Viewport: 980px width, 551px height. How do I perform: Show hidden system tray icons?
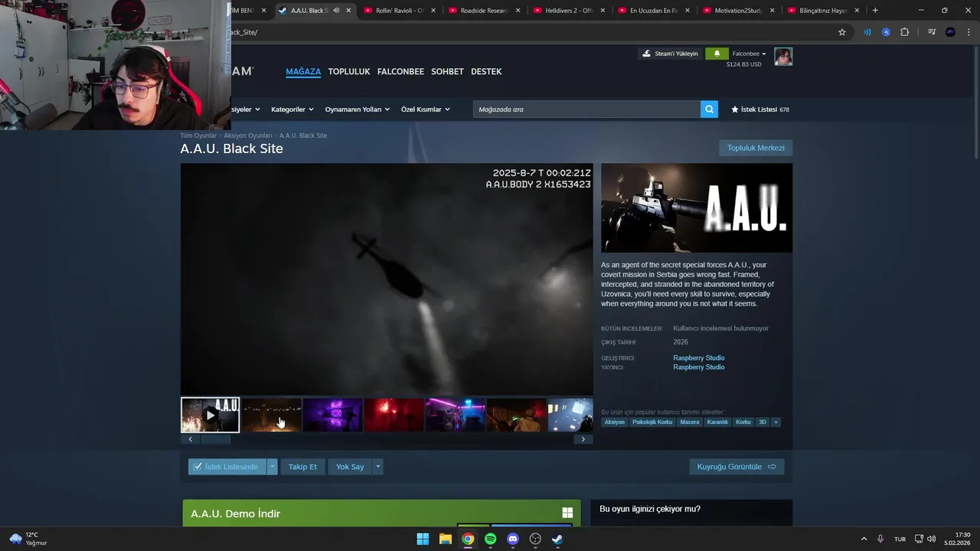tap(864, 539)
